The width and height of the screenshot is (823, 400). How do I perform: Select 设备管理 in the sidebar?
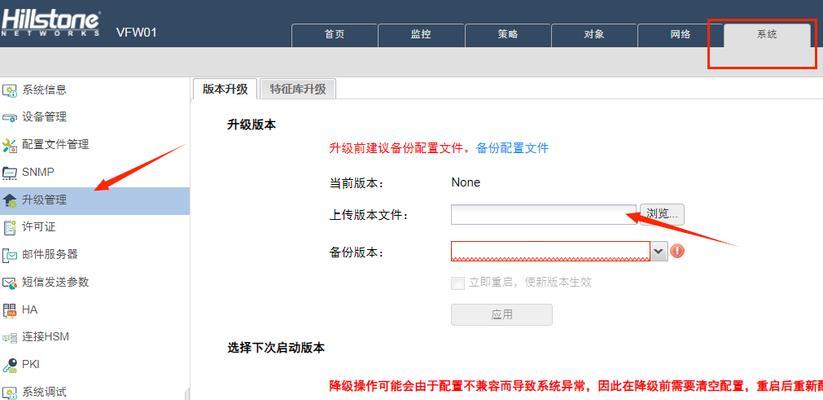tap(44, 117)
